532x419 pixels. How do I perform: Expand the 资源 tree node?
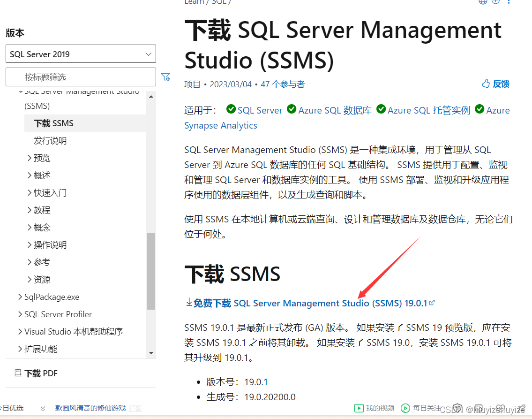click(x=30, y=280)
